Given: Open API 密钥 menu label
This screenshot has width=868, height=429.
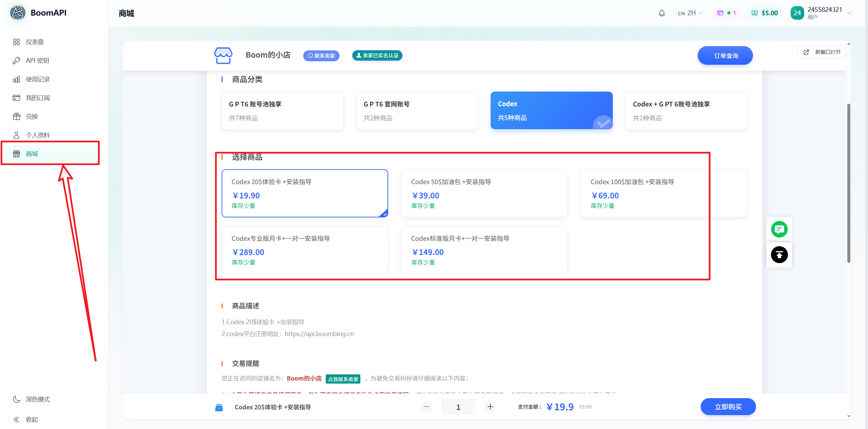Looking at the screenshot, I should click(38, 60).
